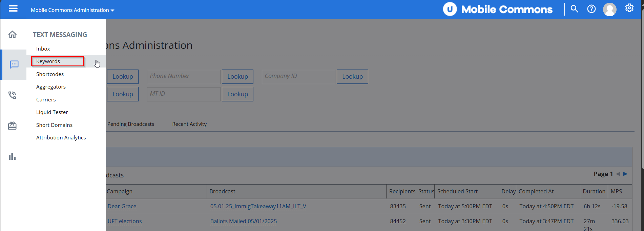Focus the Phone Number input field

click(x=184, y=77)
